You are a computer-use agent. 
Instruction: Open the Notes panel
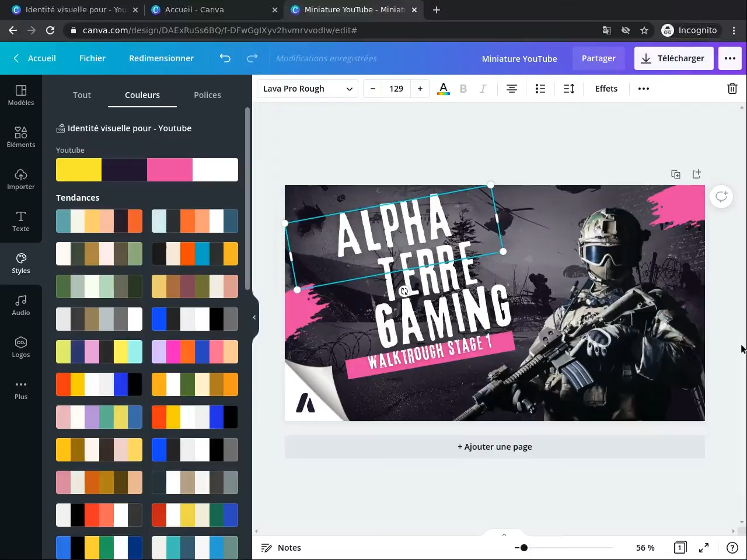tap(281, 548)
